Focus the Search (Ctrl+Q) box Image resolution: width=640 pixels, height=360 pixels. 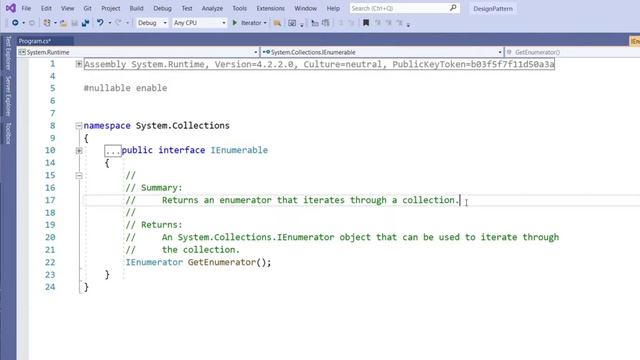pyautogui.click(x=404, y=8)
